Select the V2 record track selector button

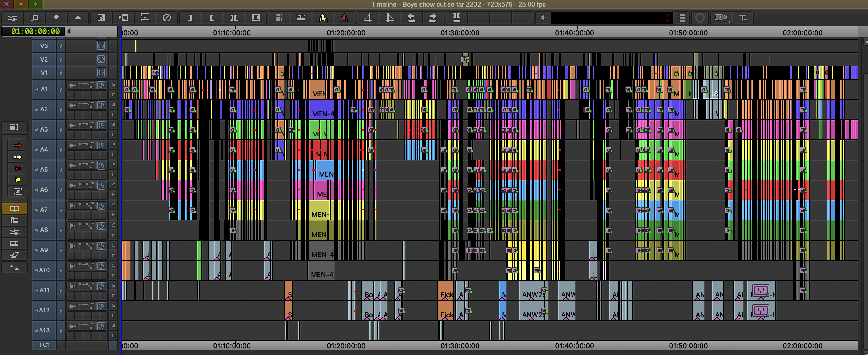[44, 59]
